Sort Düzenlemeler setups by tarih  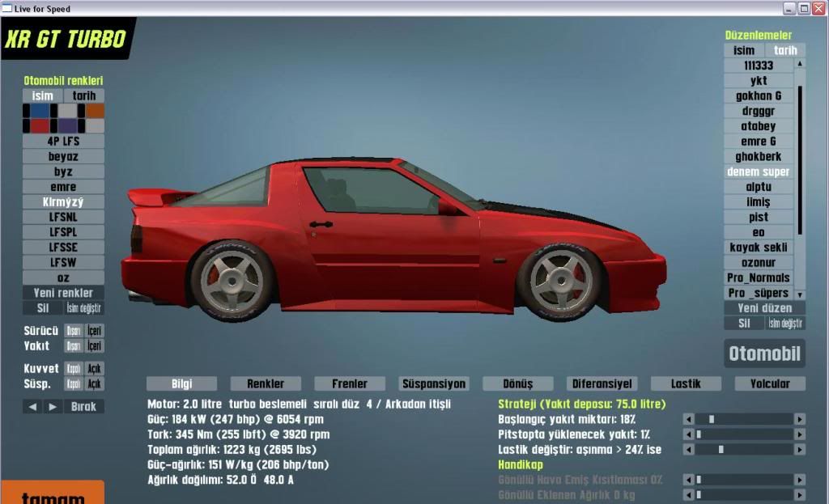pos(785,50)
